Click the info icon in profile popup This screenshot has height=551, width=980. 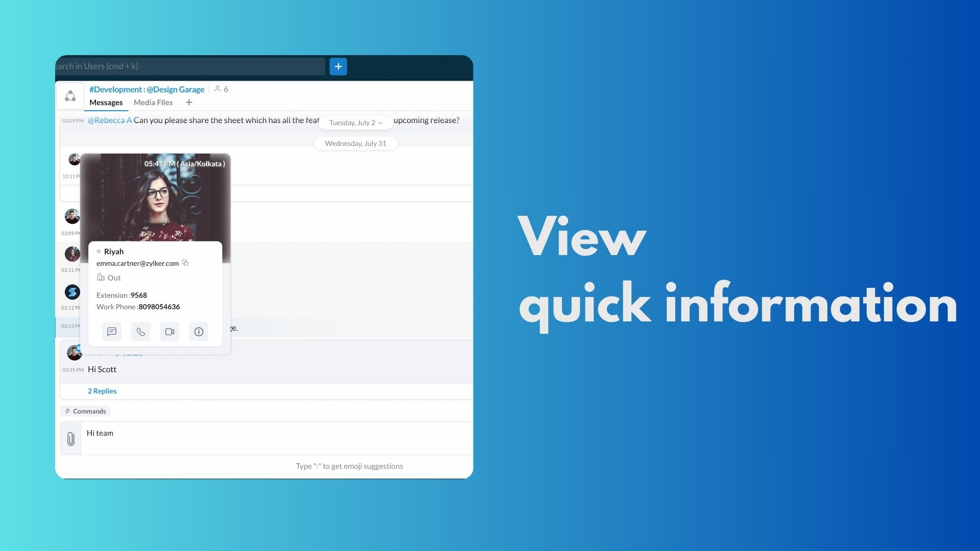coord(199,331)
